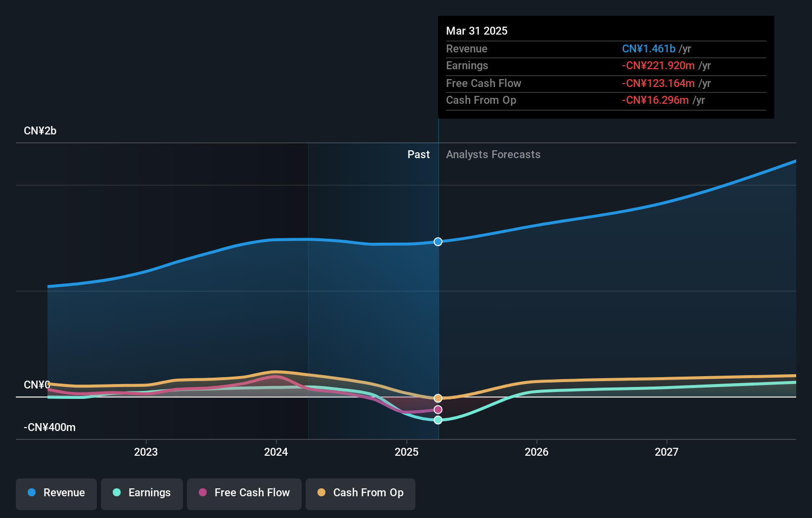Click the Past section label

tap(418, 155)
